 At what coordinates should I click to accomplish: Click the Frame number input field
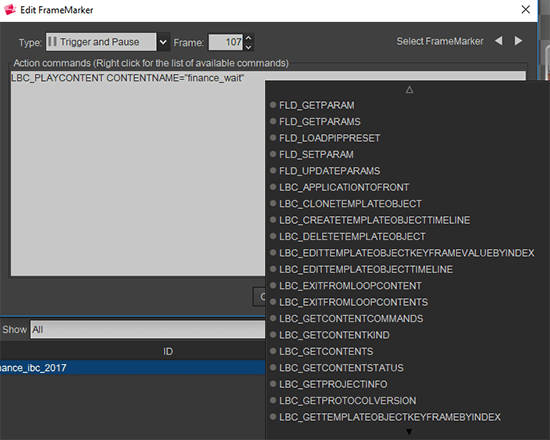pos(226,42)
